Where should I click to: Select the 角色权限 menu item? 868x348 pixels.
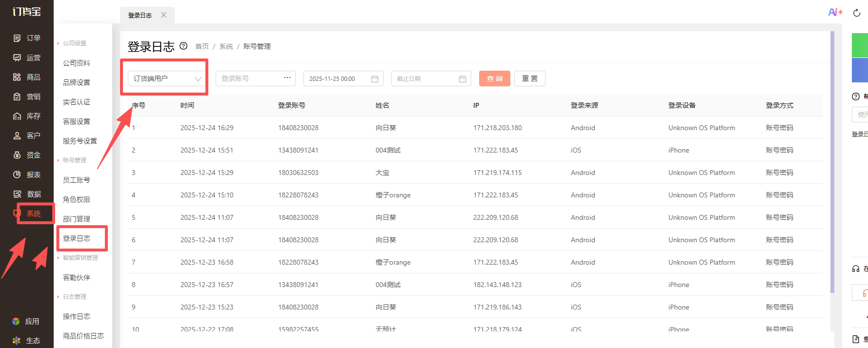77,199
